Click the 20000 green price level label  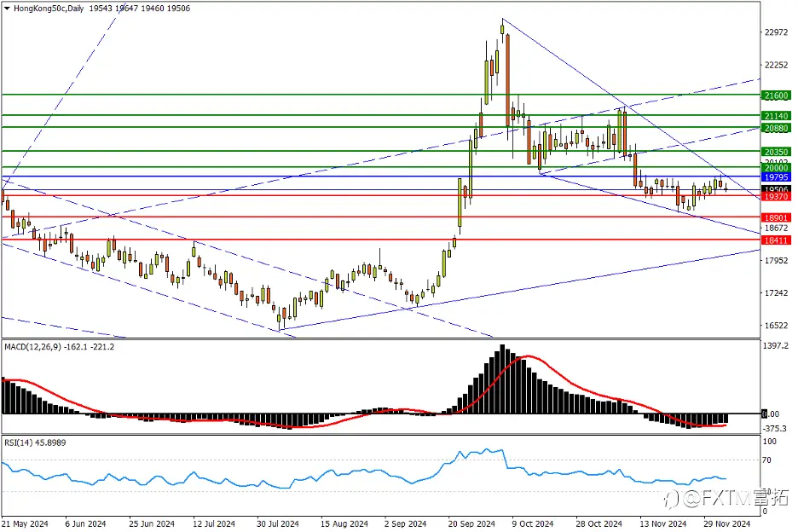pyautogui.click(x=776, y=168)
